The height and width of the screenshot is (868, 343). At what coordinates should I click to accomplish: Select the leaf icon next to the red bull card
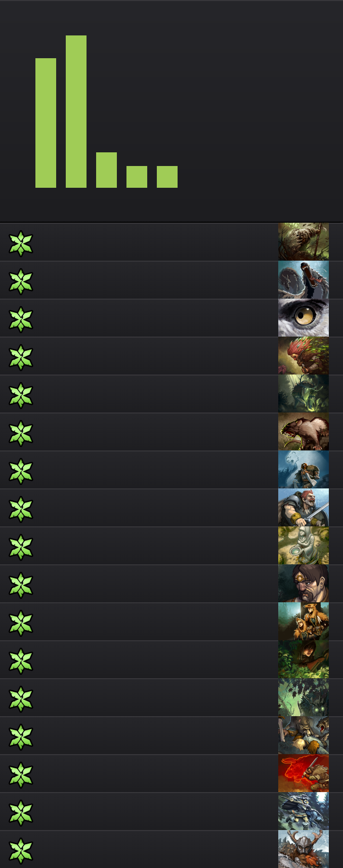(x=21, y=775)
